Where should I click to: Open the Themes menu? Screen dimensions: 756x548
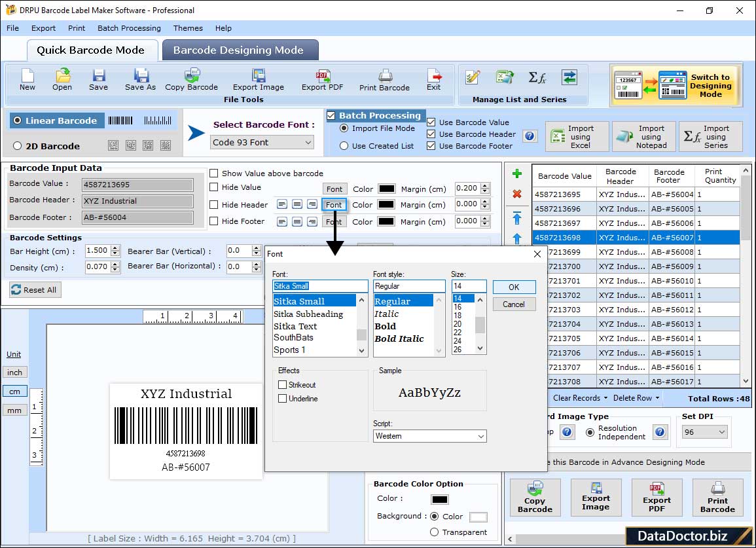pos(188,28)
